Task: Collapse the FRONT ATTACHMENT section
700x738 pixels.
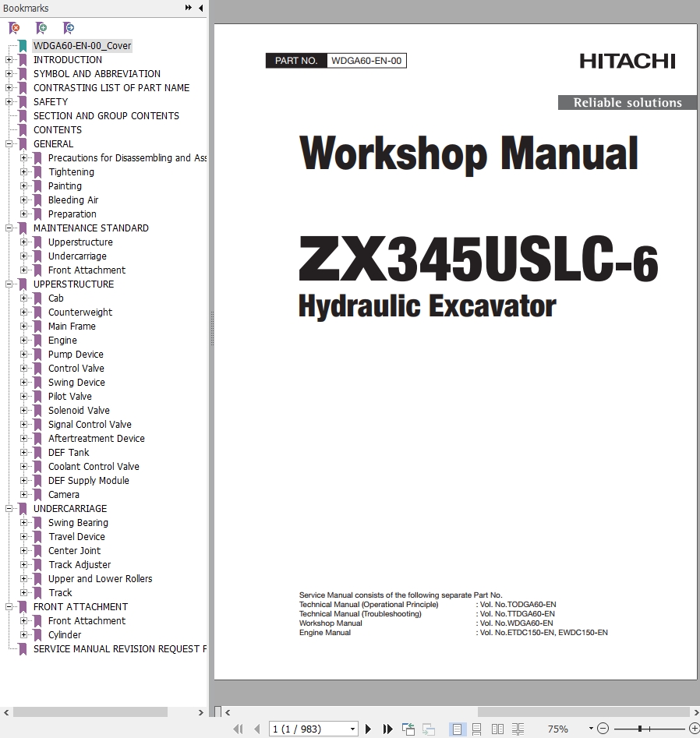Action: click(x=9, y=607)
